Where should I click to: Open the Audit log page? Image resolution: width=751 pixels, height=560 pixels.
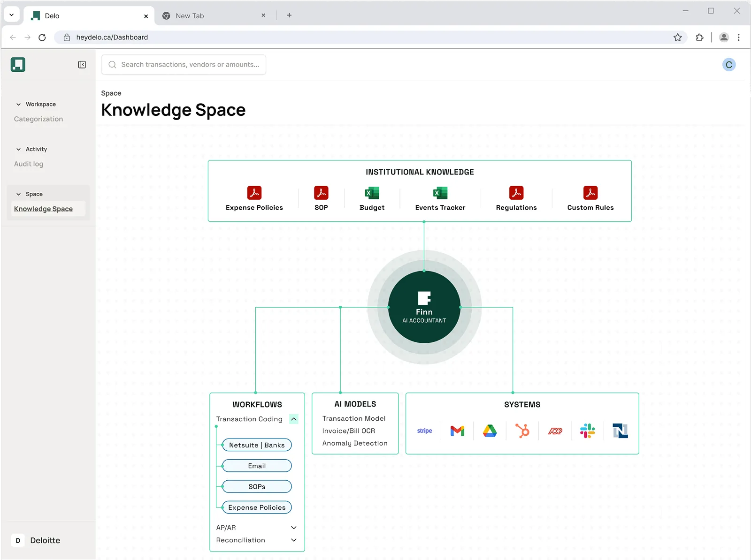[29, 164]
